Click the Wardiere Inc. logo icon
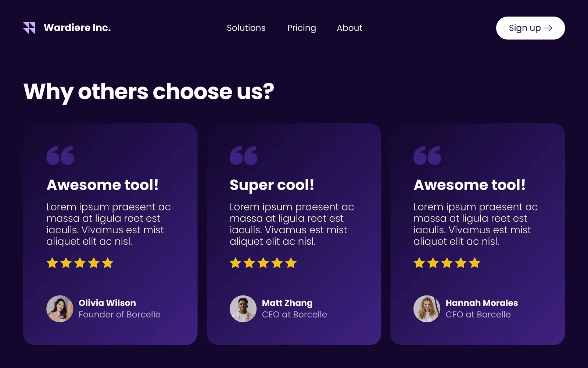Image resolution: width=588 pixels, height=368 pixels. pyautogui.click(x=29, y=28)
